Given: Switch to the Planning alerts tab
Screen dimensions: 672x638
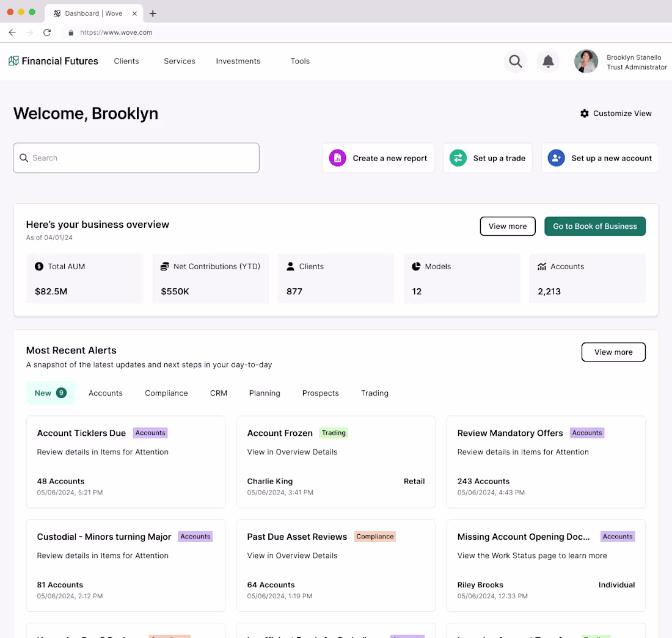Looking at the screenshot, I should pos(265,393).
